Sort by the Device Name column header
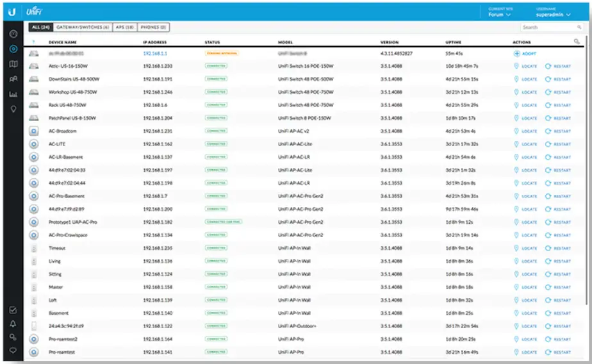Viewport: 592px width, 364px height. click(x=62, y=42)
